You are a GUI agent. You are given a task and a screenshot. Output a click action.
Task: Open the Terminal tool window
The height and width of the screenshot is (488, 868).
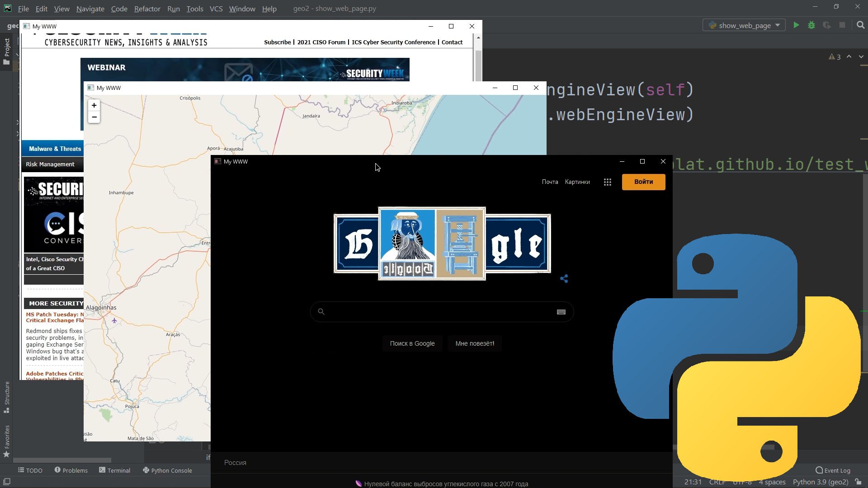pos(114,470)
